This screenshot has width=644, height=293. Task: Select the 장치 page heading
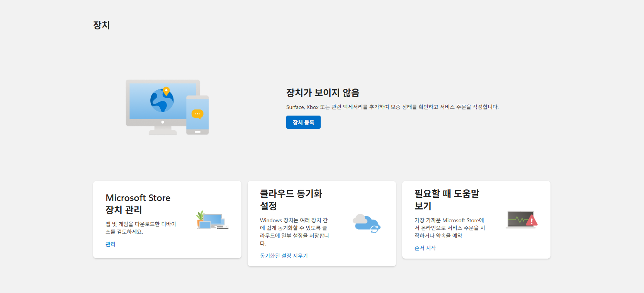coord(102,25)
